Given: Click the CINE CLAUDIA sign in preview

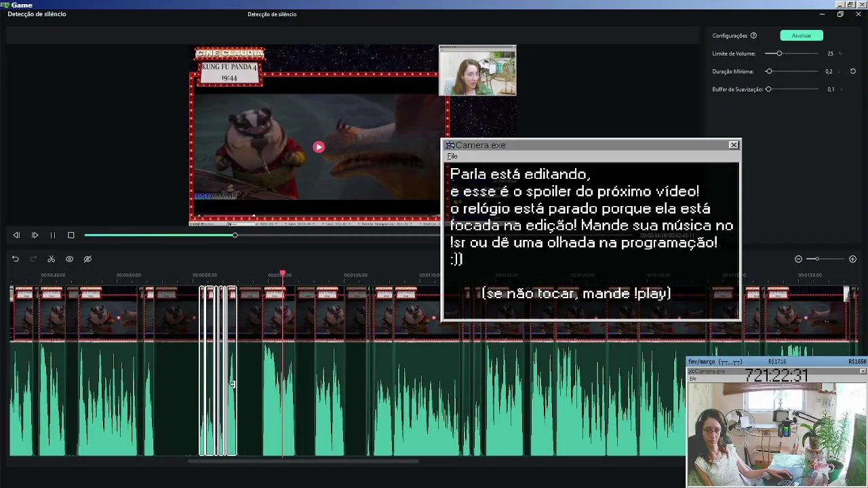Looking at the screenshot, I should [229, 53].
